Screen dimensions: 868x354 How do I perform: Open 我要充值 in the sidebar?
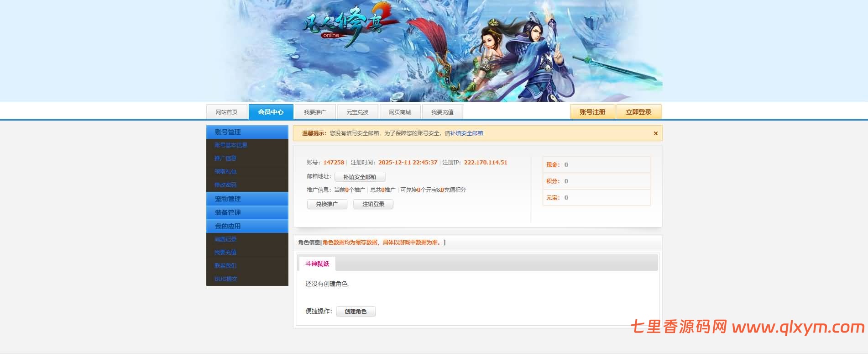225,253
